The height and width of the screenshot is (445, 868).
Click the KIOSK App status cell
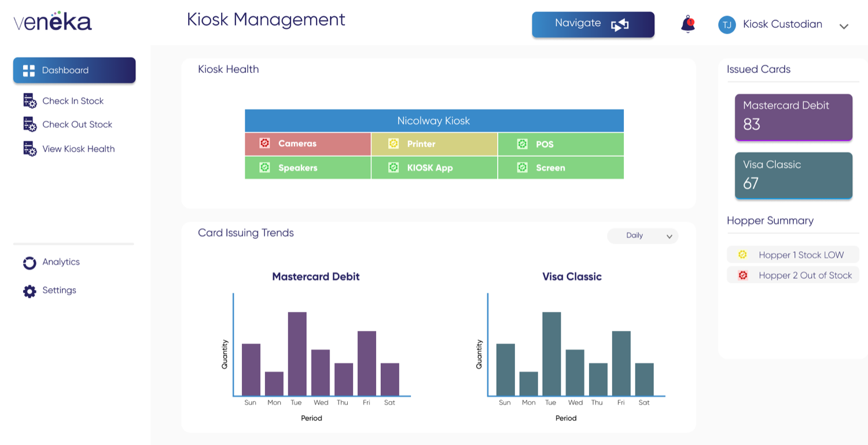(x=434, y=168)
